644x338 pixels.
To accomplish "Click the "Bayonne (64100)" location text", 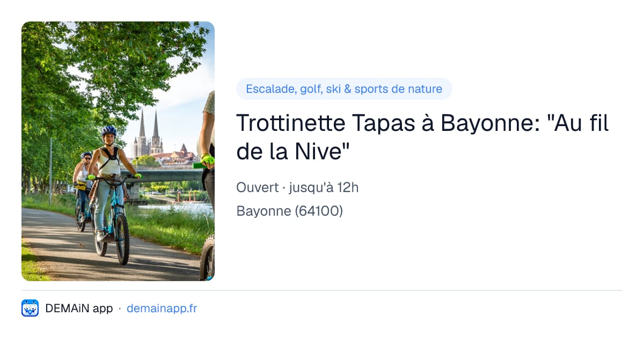I will (289, 211).
